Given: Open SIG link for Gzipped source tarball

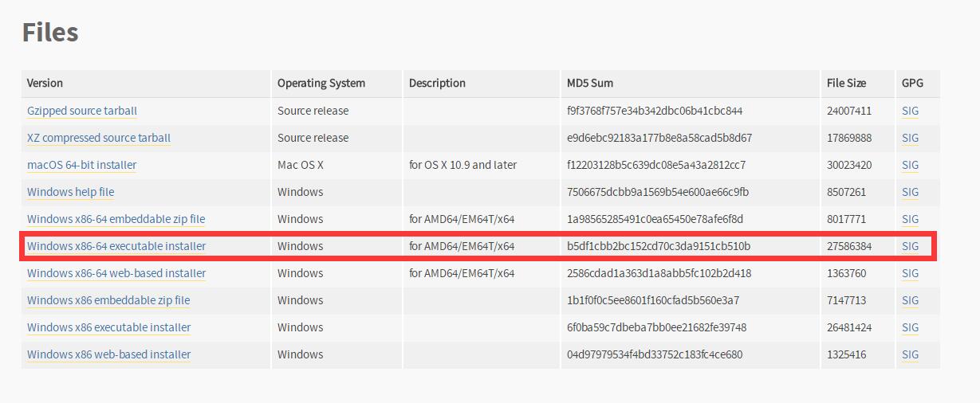Looking at the screenshot, I should pos(910,111).
